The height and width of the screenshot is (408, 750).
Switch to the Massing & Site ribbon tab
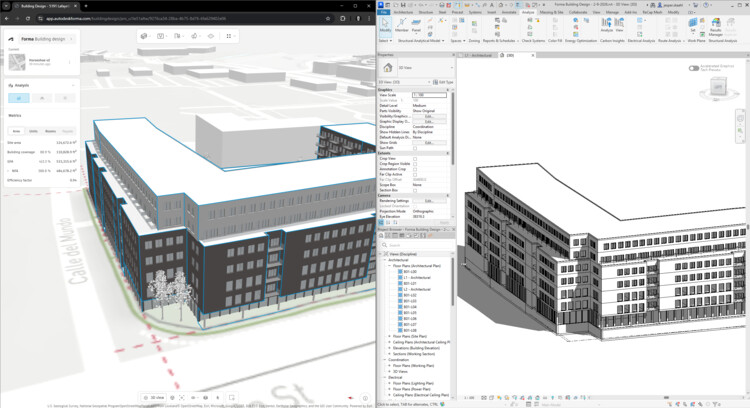click(x=551, y=12)
